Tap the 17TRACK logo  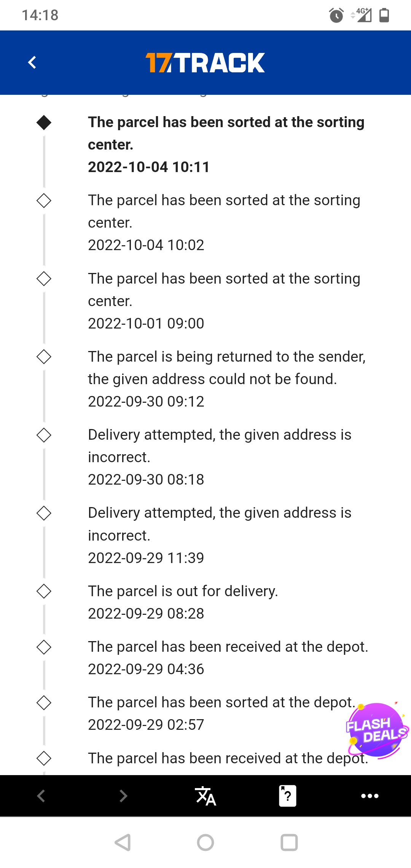coord(205,63)
